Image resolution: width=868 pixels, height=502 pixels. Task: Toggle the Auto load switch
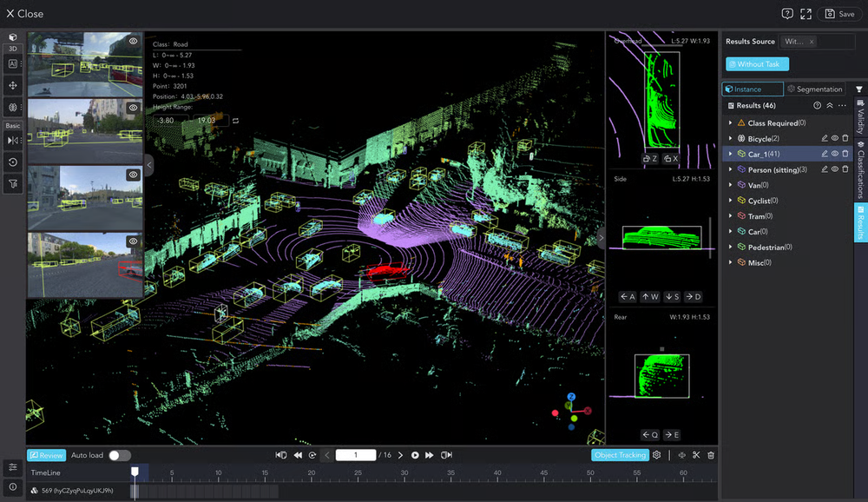coord(120,454)
